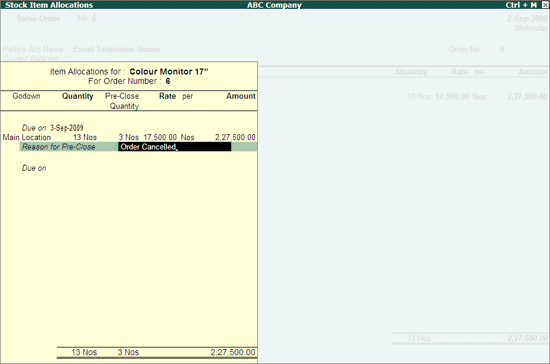Viewport: 550px width, 364px height.
Task: Click the total amount 2,27,500.00 at bottom
Action: tap(233, 352)
